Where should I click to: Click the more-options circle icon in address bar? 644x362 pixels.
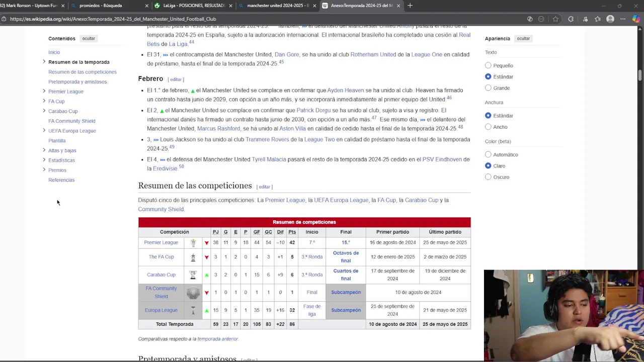pos(541,19)
